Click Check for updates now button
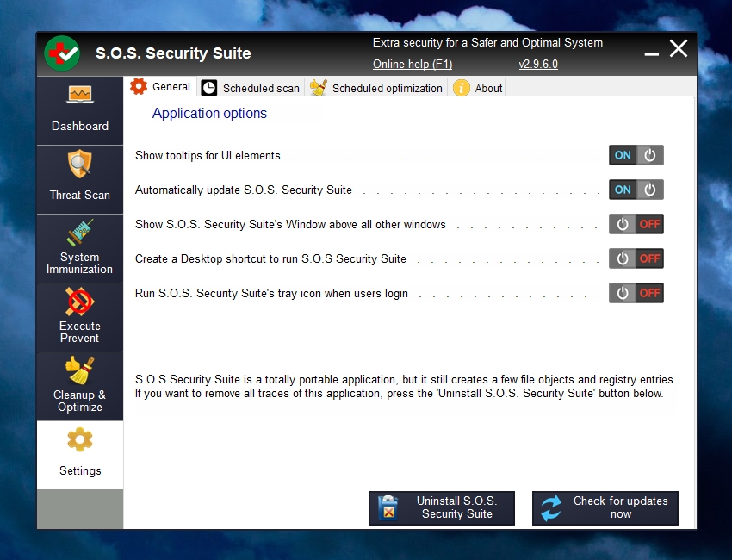The height and width of the screenshot is (560, 732). coord(605,508)
